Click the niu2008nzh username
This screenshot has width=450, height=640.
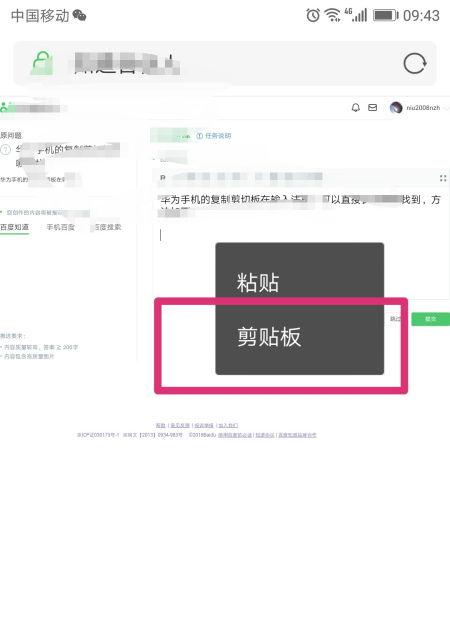(423, 108)
